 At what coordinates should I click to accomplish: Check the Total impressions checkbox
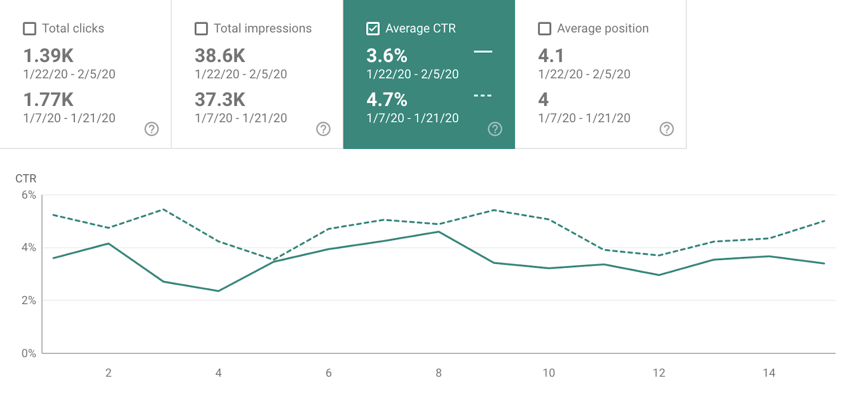coord(201,29)
